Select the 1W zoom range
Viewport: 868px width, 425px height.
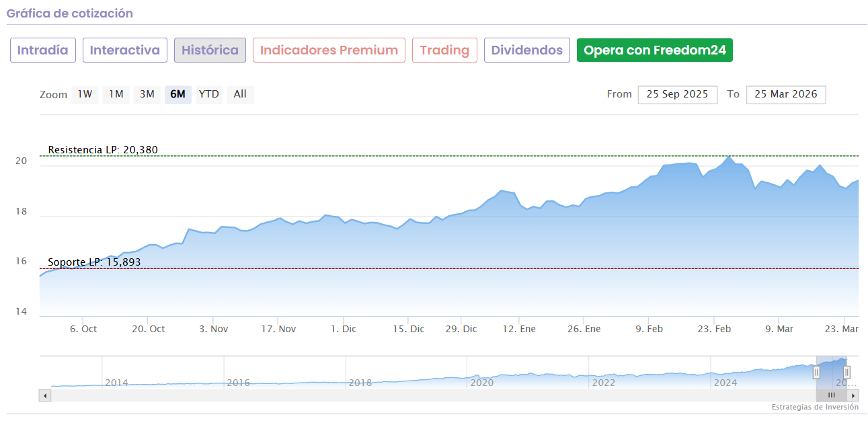[85, 94]
